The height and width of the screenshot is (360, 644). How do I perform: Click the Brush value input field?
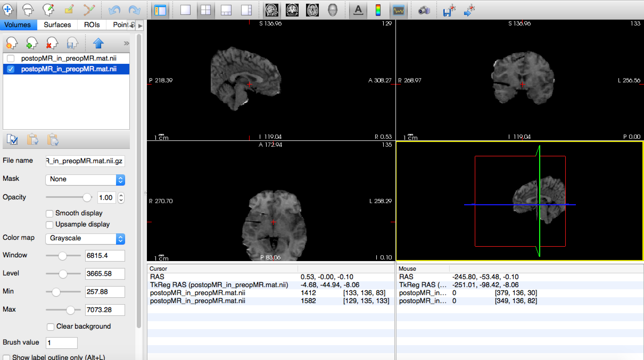(61, 343)
